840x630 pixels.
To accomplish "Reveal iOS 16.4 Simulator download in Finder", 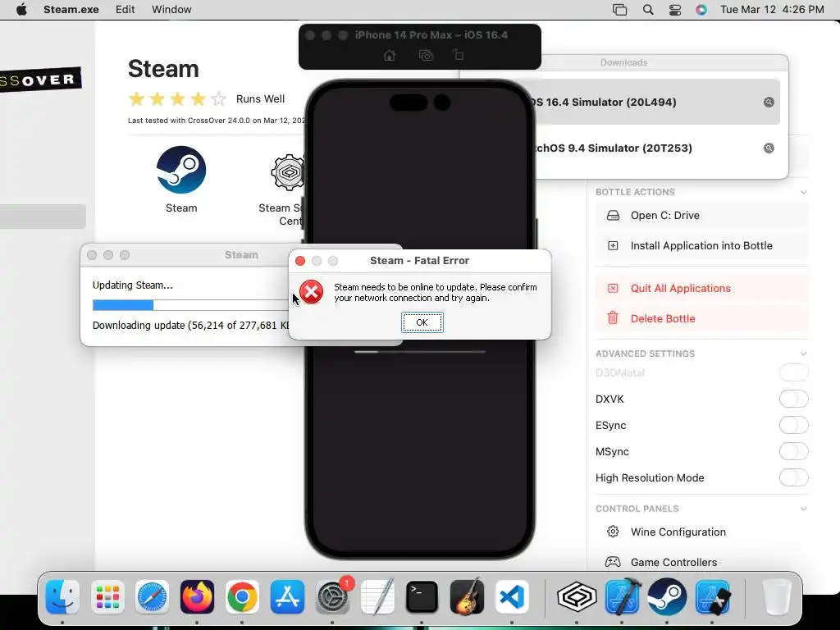I will coord(769,103).
